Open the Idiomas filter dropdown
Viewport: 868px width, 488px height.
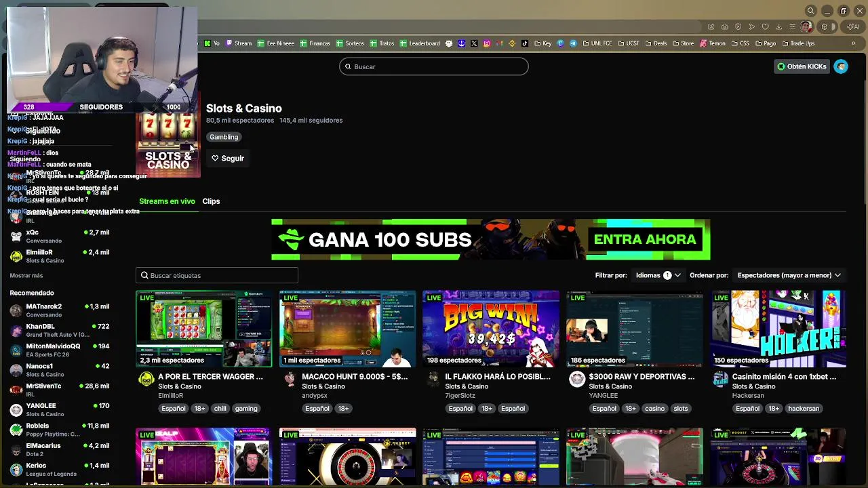pyautogui.click(x=658, y=275)
